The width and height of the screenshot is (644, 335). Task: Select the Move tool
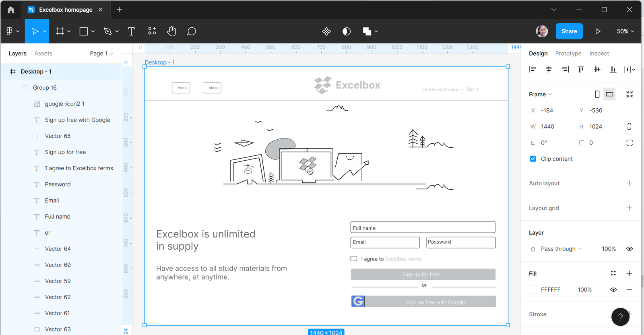[35, 31]
